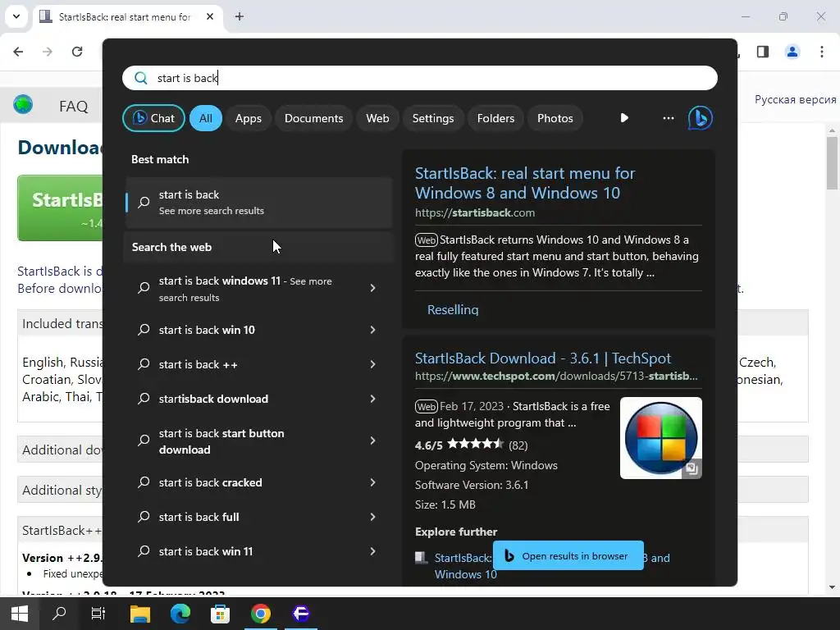
Task: Launch File Explorer from taskbar
Action: point(139,614)
